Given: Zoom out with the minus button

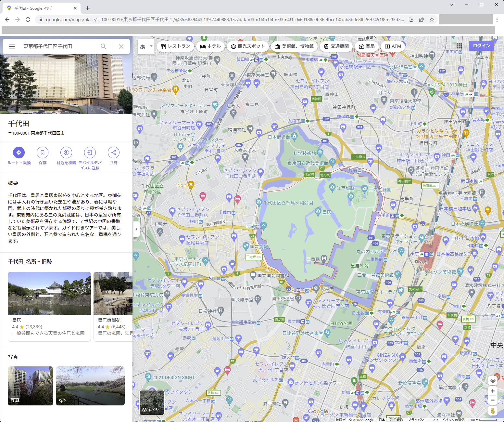Looking at the screenshot, I should tap(493, 400).
